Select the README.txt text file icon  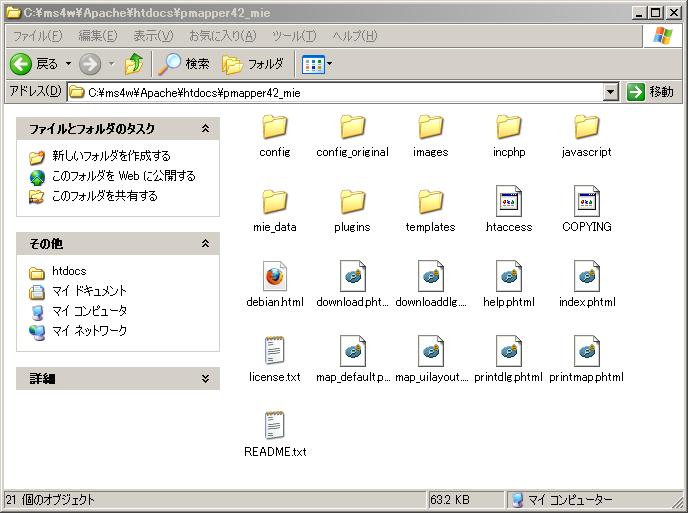(275, 427)
